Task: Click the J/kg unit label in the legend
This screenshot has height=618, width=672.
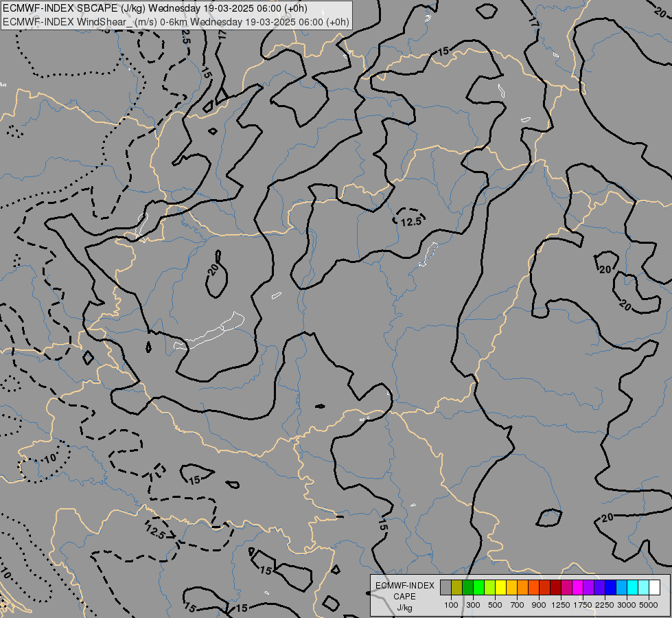Action: coord(404,608)
